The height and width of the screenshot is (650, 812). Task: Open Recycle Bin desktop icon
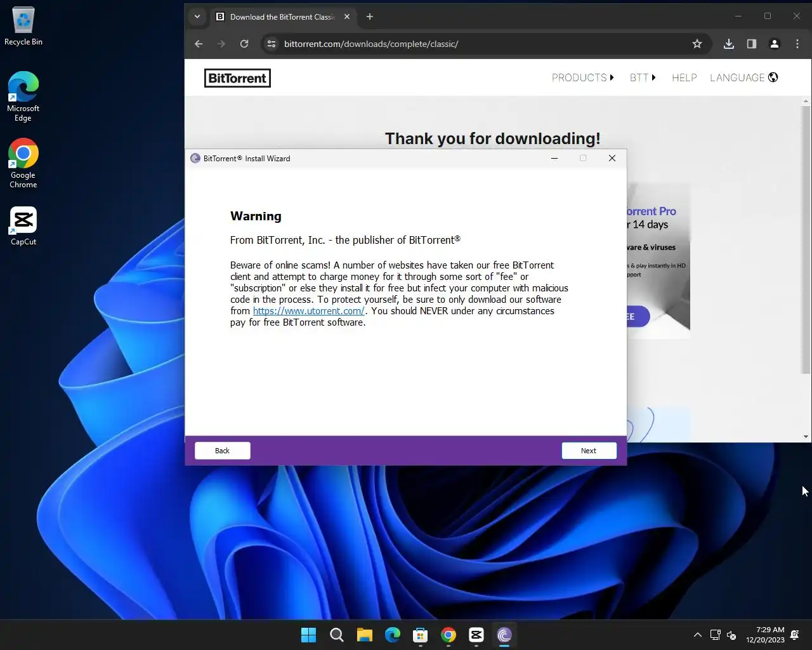point(23,26)
